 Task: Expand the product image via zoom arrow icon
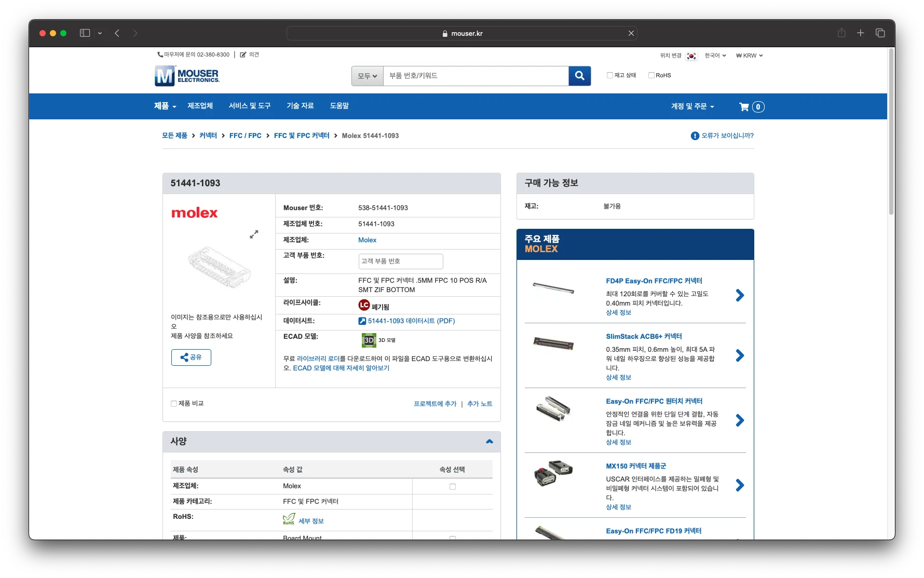[254, 234]
